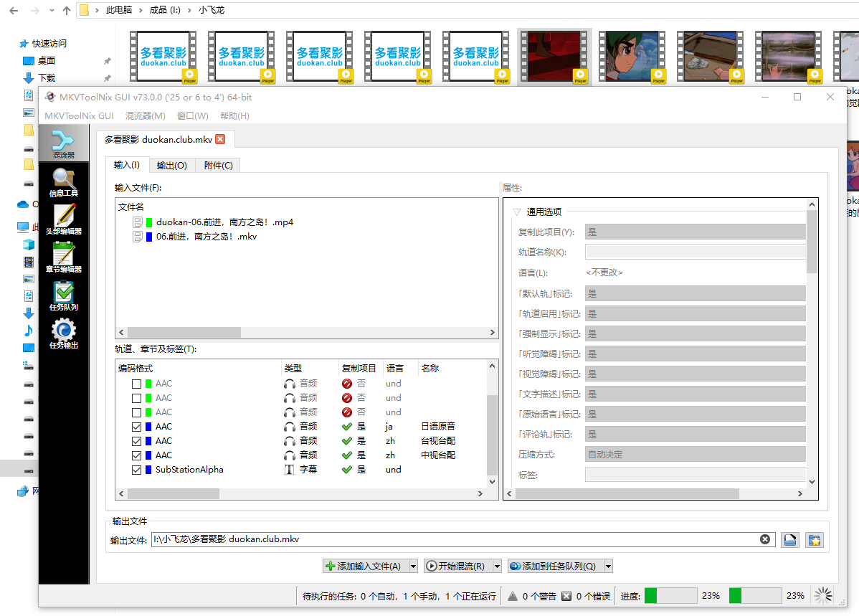
Task: Clear the output file path field
Action: [765, 539]
